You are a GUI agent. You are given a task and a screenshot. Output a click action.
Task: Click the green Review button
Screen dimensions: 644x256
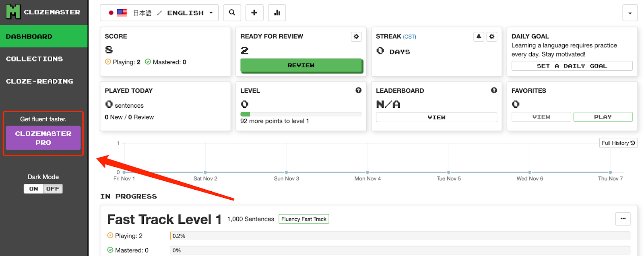pos(301,65)
